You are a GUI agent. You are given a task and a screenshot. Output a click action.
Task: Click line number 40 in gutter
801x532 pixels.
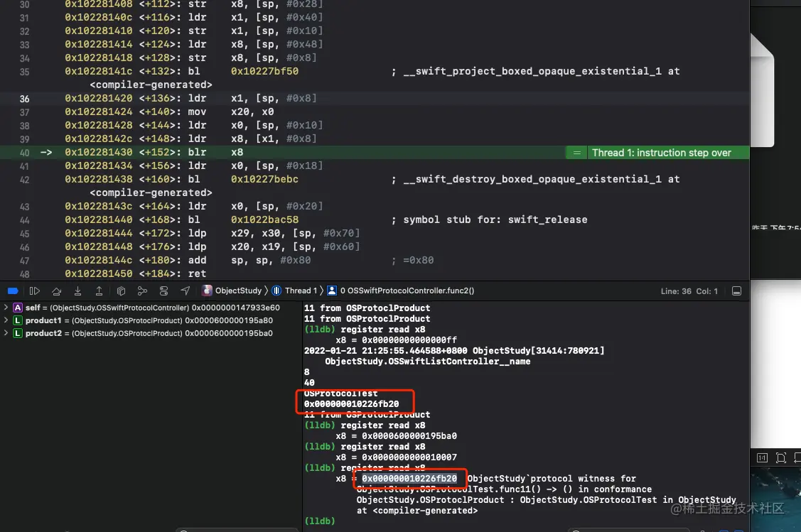24,153
